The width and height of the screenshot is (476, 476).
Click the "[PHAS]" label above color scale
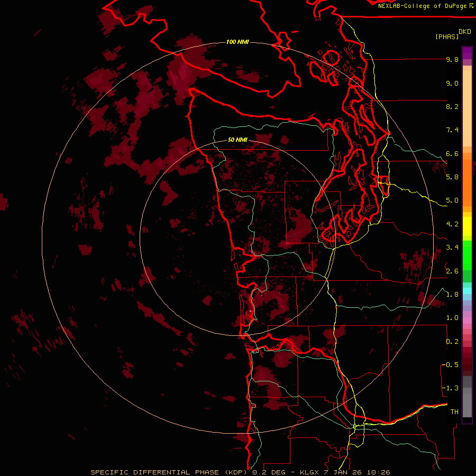click(x=447, y=36)
